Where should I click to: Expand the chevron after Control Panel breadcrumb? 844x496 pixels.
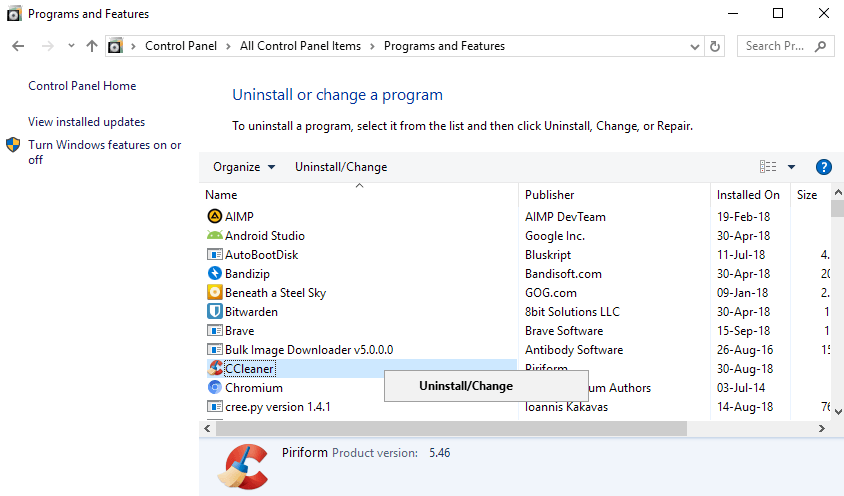click(x=228, y=46)
